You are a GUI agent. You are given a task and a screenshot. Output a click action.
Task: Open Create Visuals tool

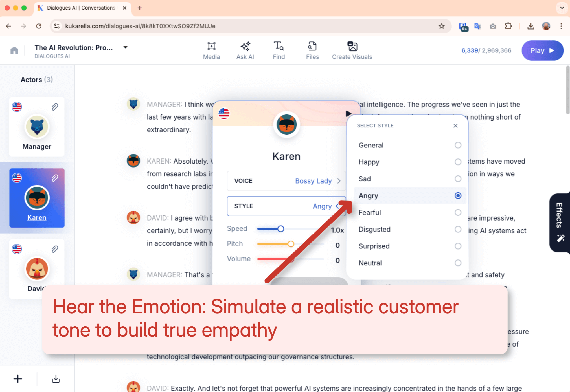352,50
